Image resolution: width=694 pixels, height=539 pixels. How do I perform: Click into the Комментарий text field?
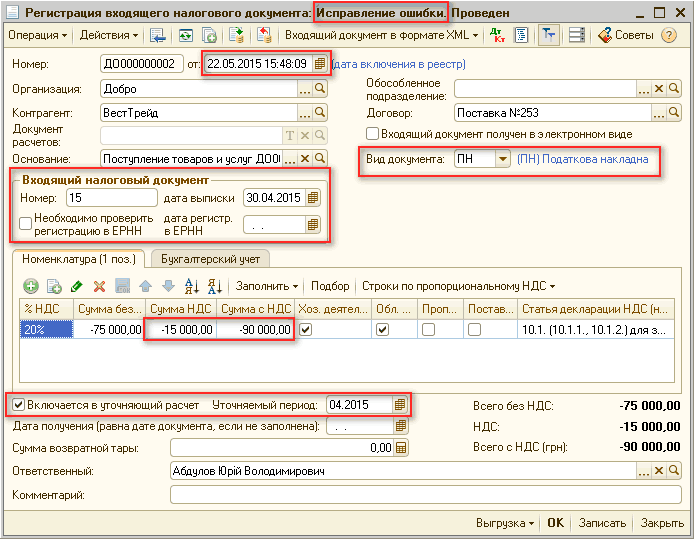point(425,494)
